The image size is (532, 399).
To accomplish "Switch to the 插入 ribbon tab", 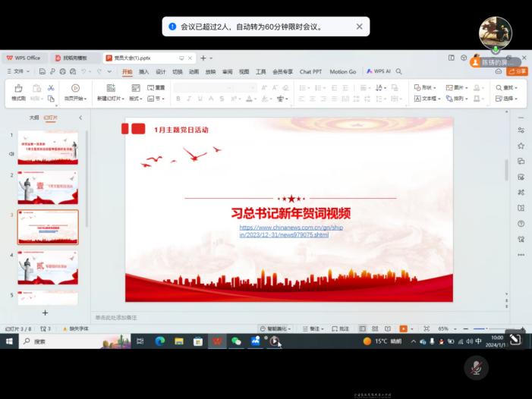I will click(x=143, y=71).
